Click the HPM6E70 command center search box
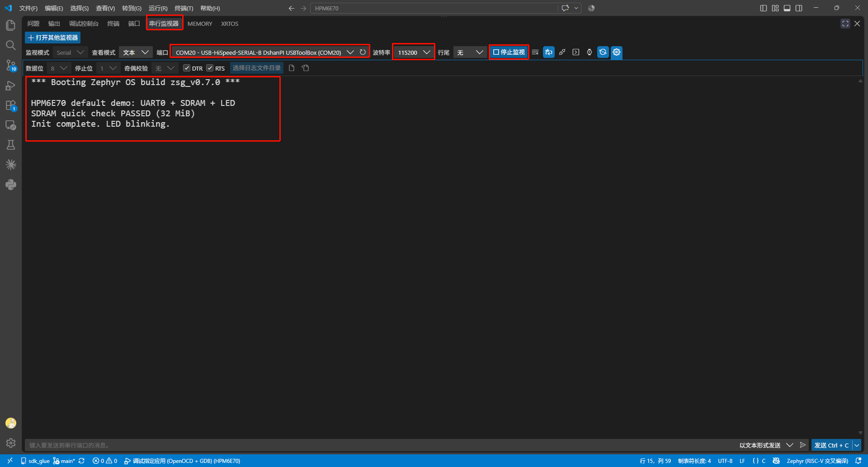The width and height of the screenshot is (868, 467). click(434, 8)
